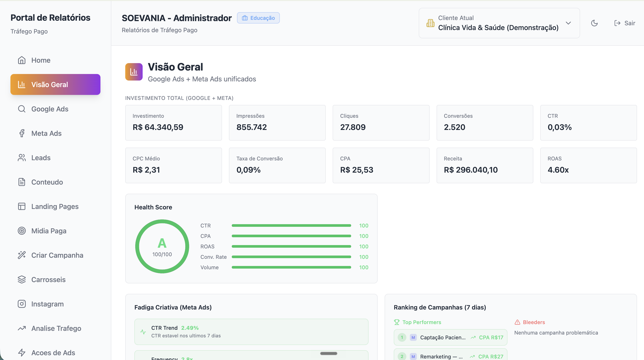The image size is (644, 360).
Task: Click the ROAS health score progress bar
Action: point(291,247)
